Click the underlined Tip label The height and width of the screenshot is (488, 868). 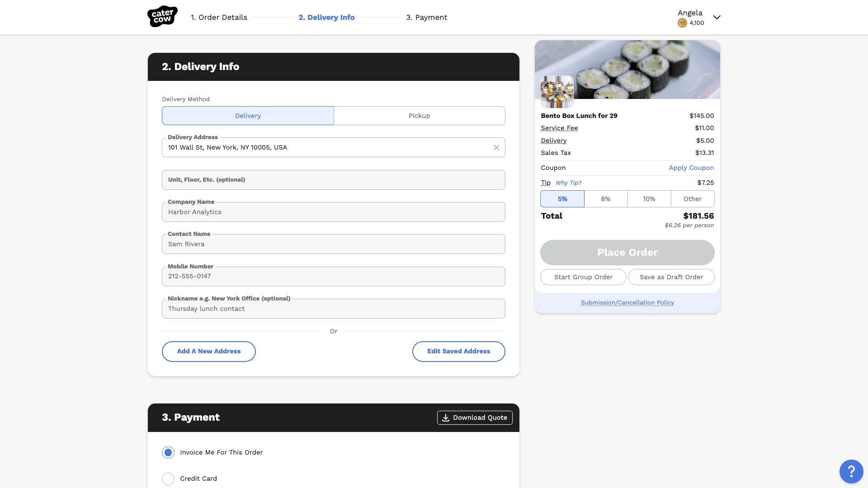pos(546,183)
